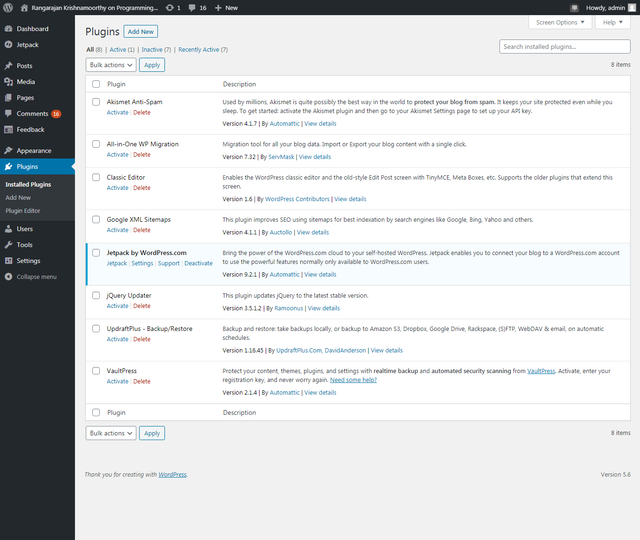Open the UpdraftPlus.Com, DavidAnderson author link

pyautogui.click(x=321, y=350)
